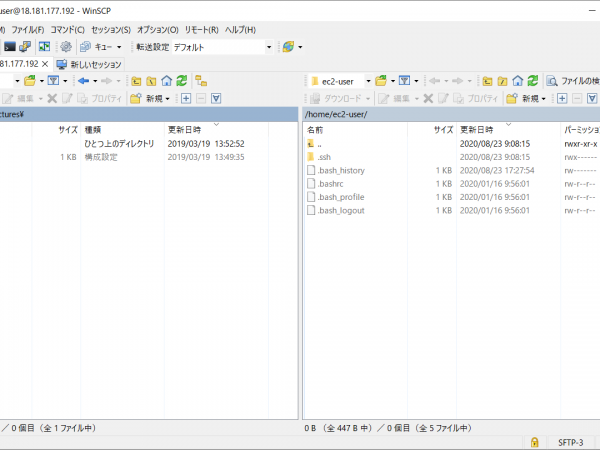Screen dimensions: 600x450
Task: Click the /home/ec2-user/ path bar
Action: (451, 114)
